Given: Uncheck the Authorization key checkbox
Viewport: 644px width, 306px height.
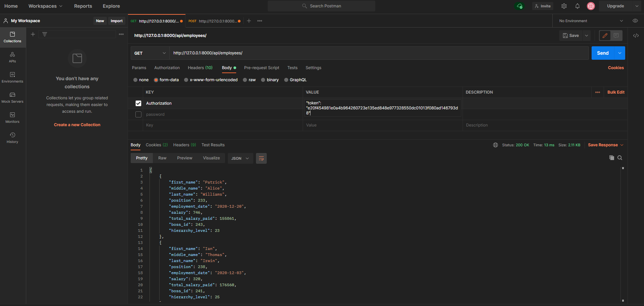Looking at the screenshot, I should [x=138, y=103].
